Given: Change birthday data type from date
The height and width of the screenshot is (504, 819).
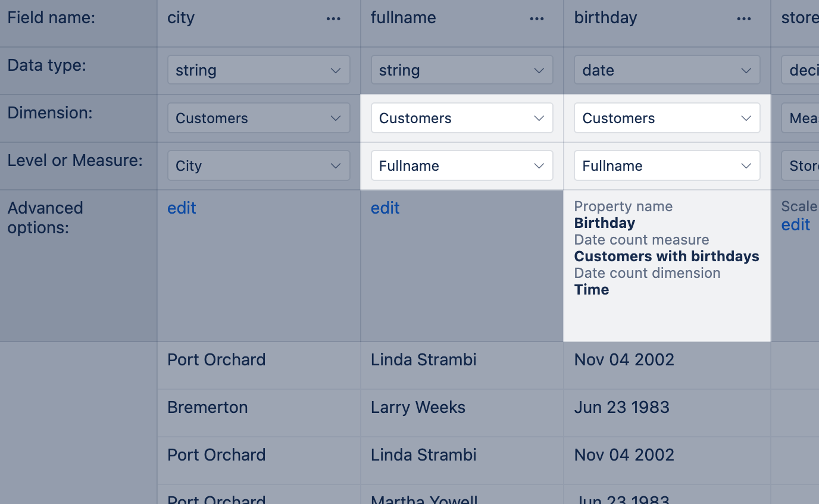Looking at the screenshot, I should click(667, 70).
